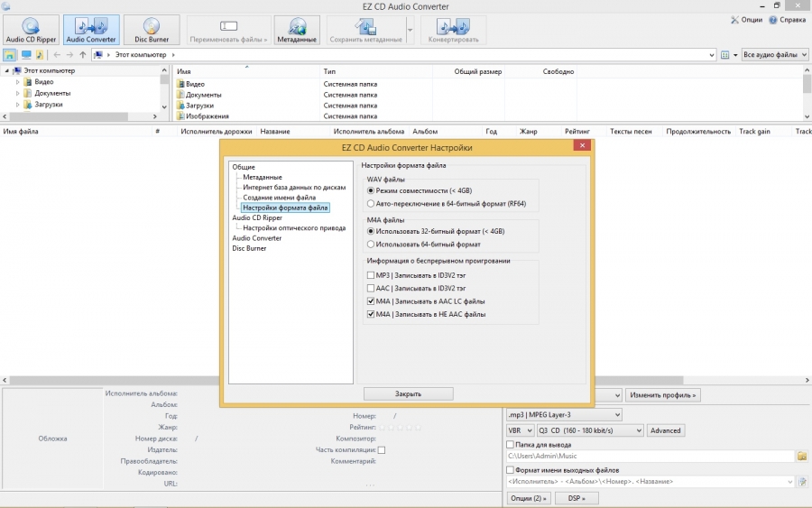Click the Метаданные toolbar button

[296, 30]
